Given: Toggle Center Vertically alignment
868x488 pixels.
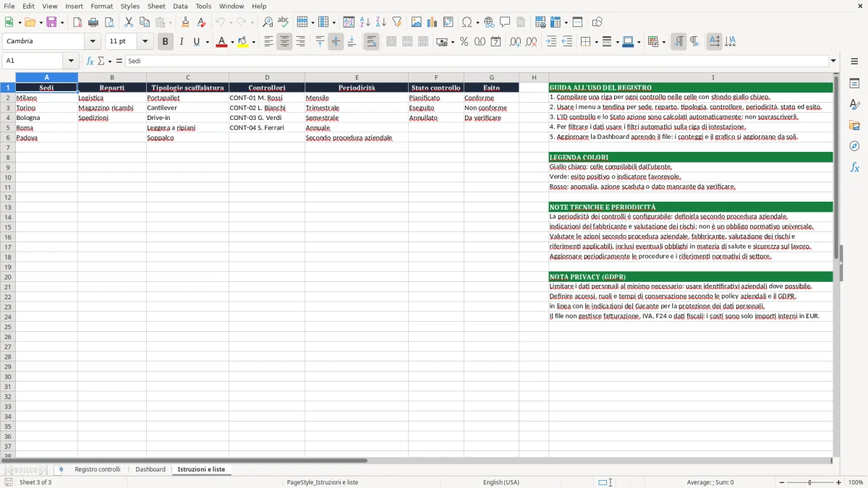Looking at the screenshot, I should click(x=336, y=42).
